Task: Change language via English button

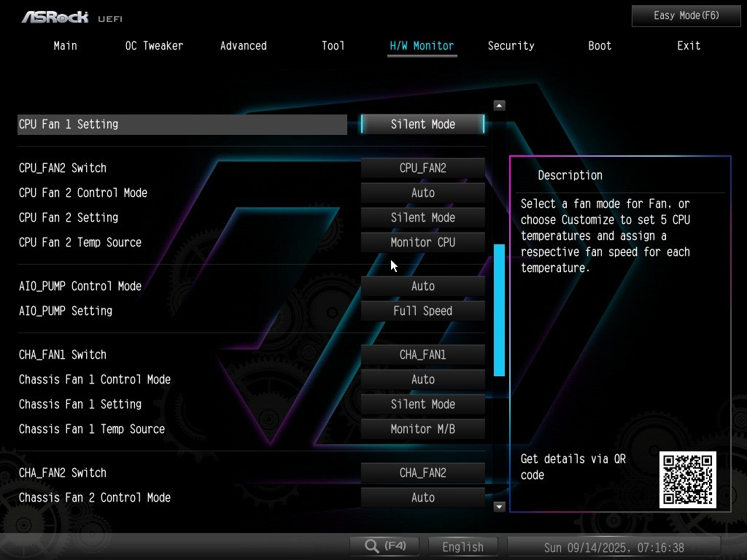Action: click(x=462, y=547)
